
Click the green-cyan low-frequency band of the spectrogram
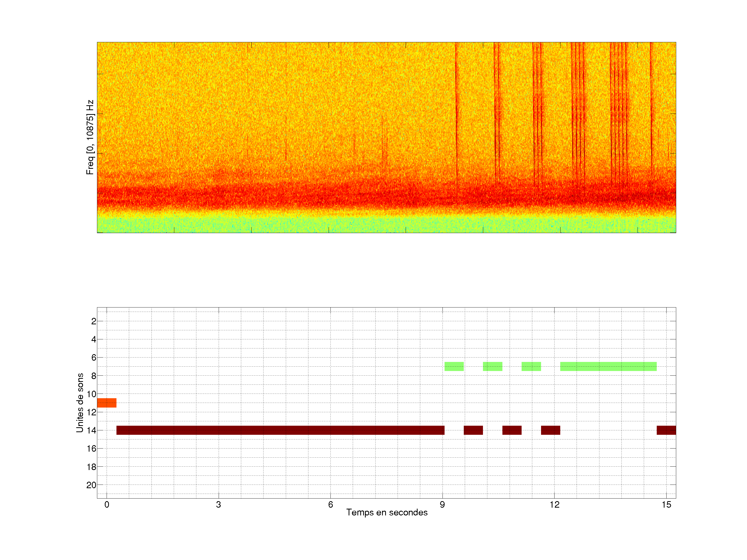point(386,225)
